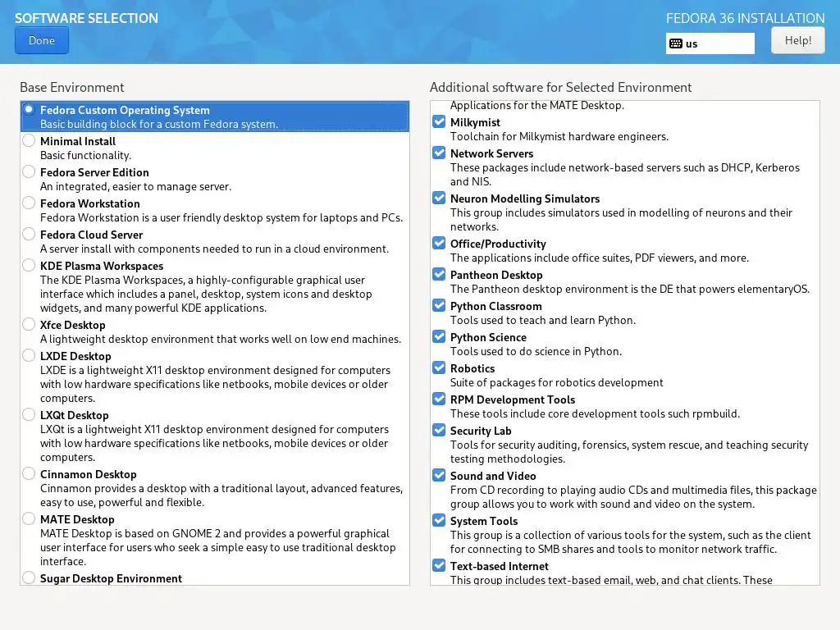Click 'These tools include core development tools' text
The width and height of the screenshot is (840, 630).
(595, 413)
